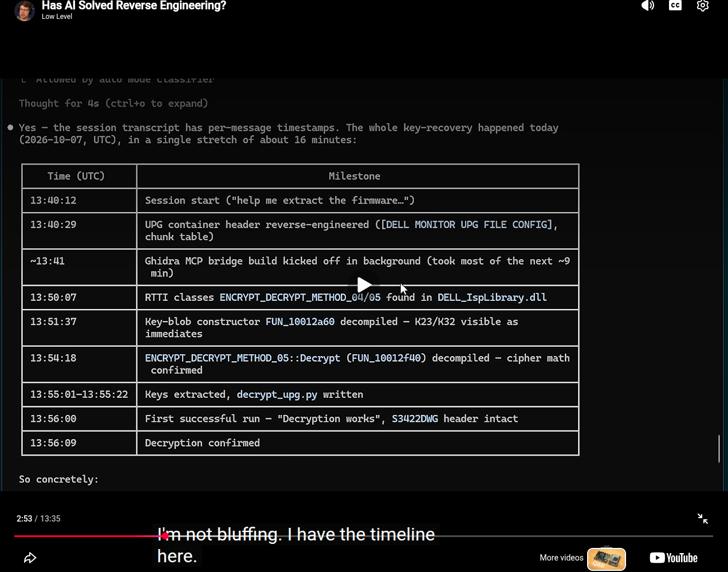Open the video on YouTube via the logo
The height and width of the screenshot is (572, 728).
674,558
